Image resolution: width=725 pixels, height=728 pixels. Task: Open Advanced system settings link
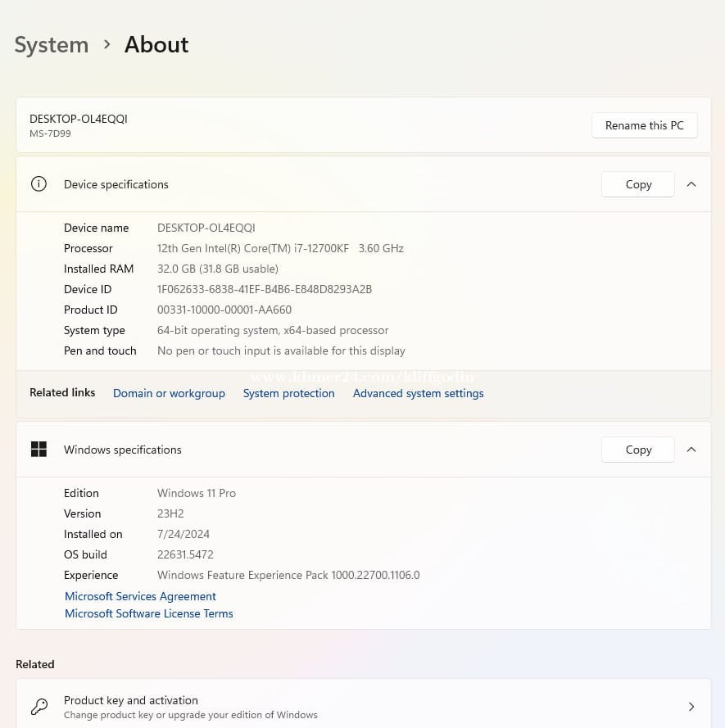[418, 393]
